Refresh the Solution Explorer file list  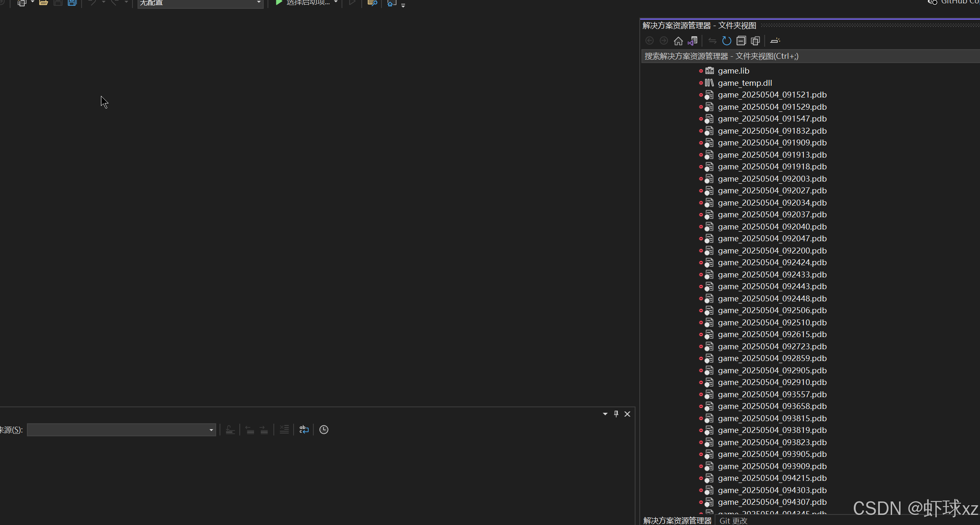pos(726,41)
